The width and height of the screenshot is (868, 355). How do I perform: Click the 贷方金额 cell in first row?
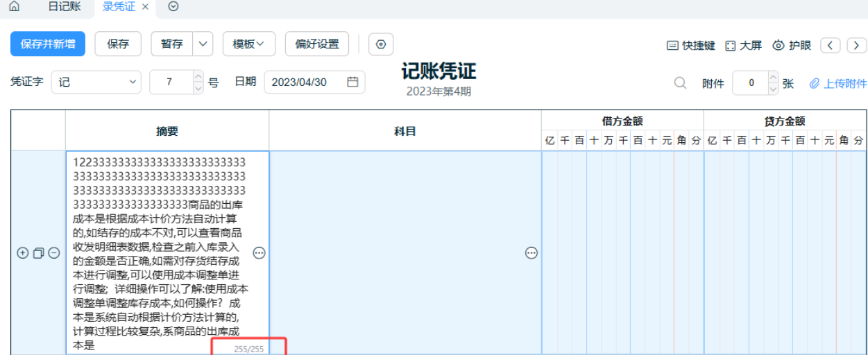click(x=785, y=253)
